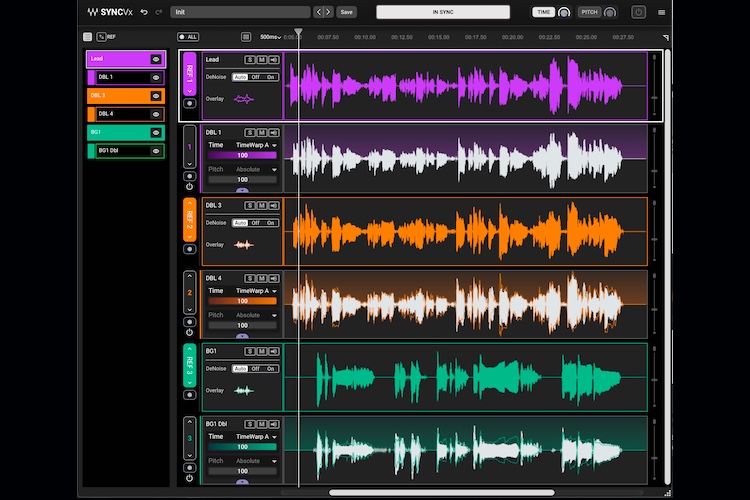Screen dimensions: 750x500
Task: Click the Time amount slider on the DBL 1 track
Action: (243, 155)
